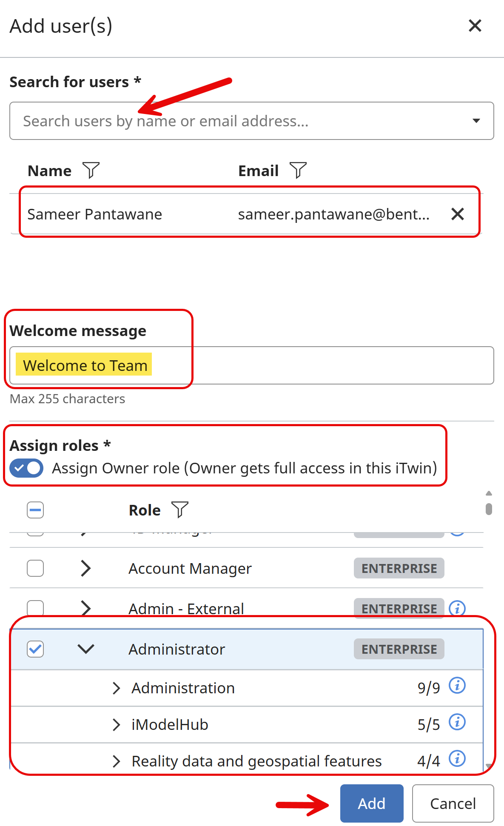Click the Role column filter icon
The width and height of the screenshot is (504, 826).
(x=179, y=510)
